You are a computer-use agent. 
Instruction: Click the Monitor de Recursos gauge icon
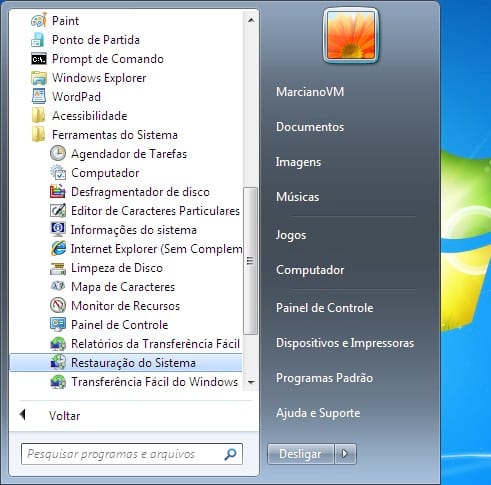[x=58, y=306]
